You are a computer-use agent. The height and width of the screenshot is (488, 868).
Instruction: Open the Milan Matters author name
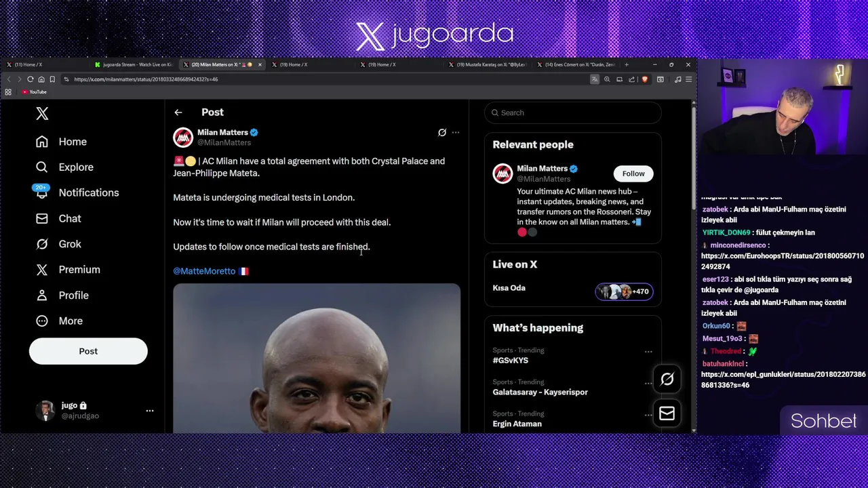click(x=222, y=132)
